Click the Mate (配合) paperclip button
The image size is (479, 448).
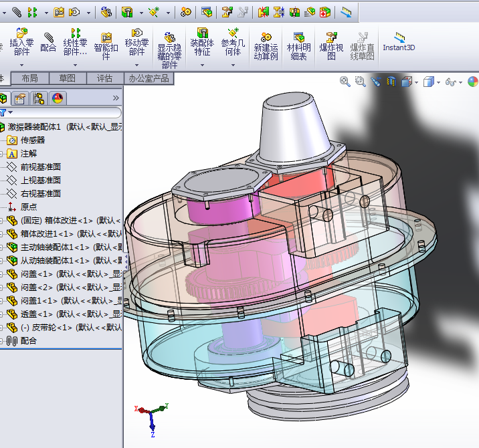pos(48,42)
